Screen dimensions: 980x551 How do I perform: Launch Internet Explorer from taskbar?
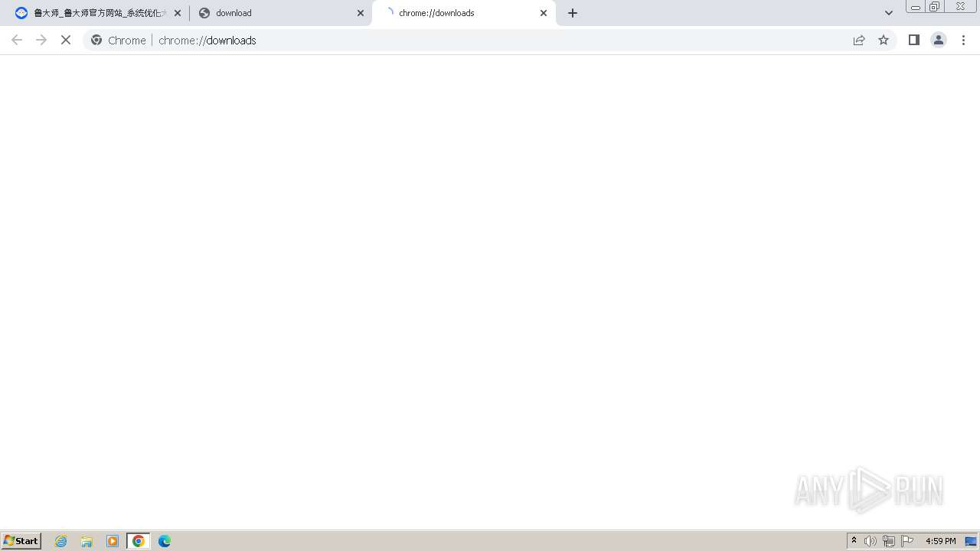[x=61, y=541]
